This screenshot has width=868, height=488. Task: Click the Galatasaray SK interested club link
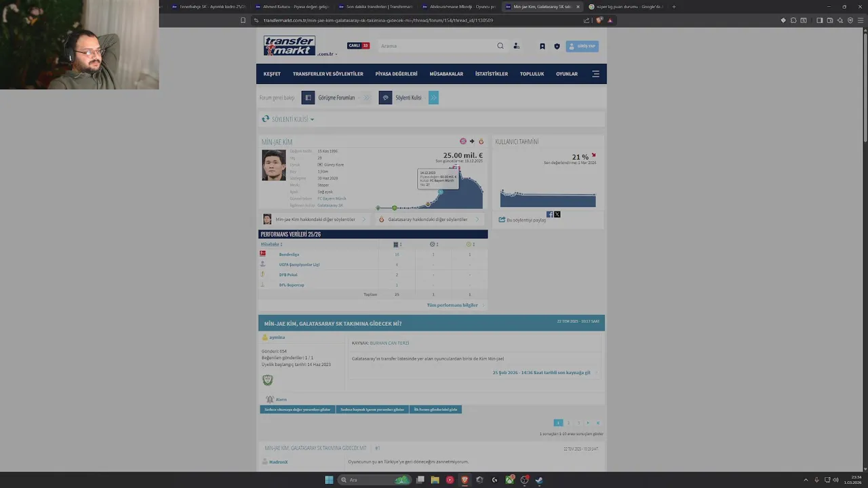pos(330,205)
